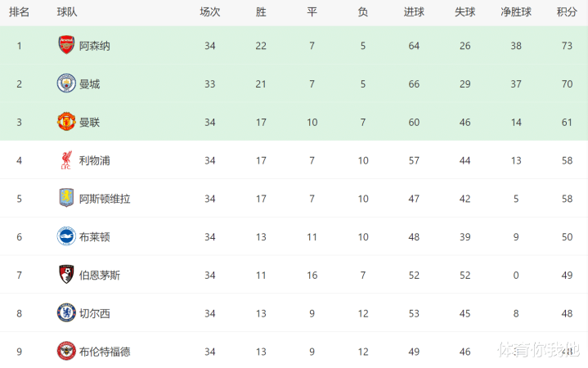Open the 布伦特福德 team page
Image resolution: width=588 pixels, height=368 pixels.
click(x=105, y=352)
